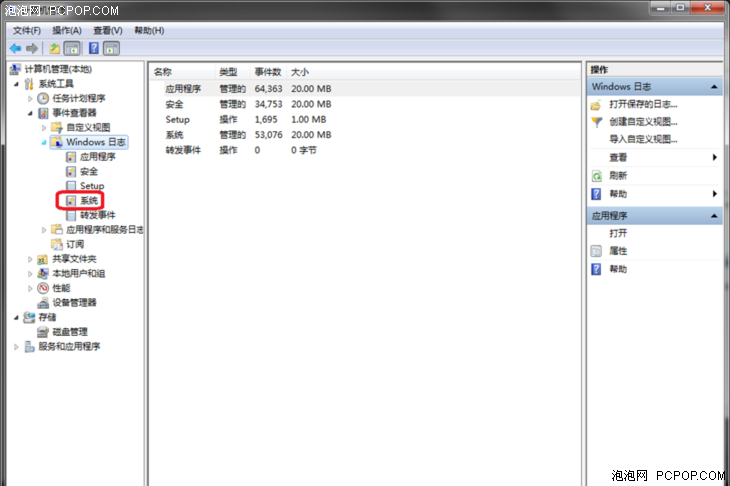Sort list by 大小 column header

tap(300, 72)
